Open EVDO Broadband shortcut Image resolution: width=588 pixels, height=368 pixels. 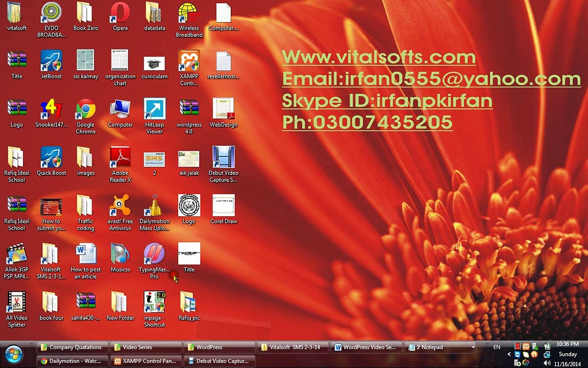[52, 19]
